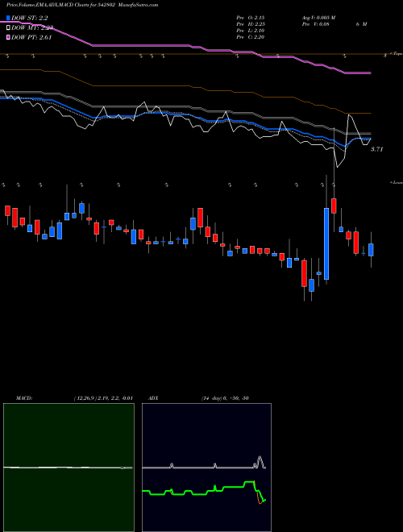
Task: Select the 'DOW ST: 2.2' legend label
Action: [x=30, y=19]
